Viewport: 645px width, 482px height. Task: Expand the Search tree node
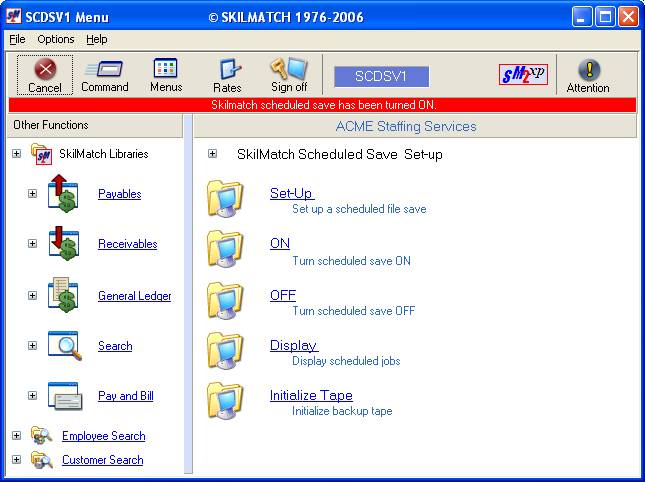pos(32,345)
